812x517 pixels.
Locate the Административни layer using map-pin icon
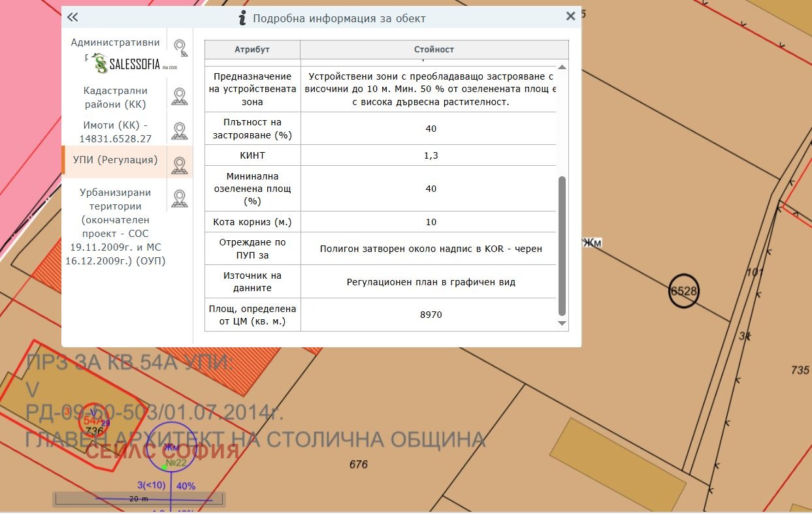coord(180,47)
